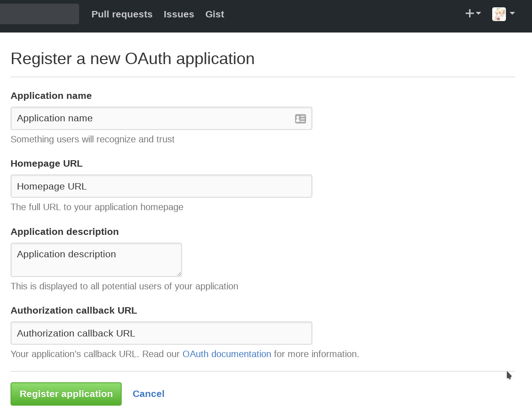Click the Homepage URL input field

[160, 186]
